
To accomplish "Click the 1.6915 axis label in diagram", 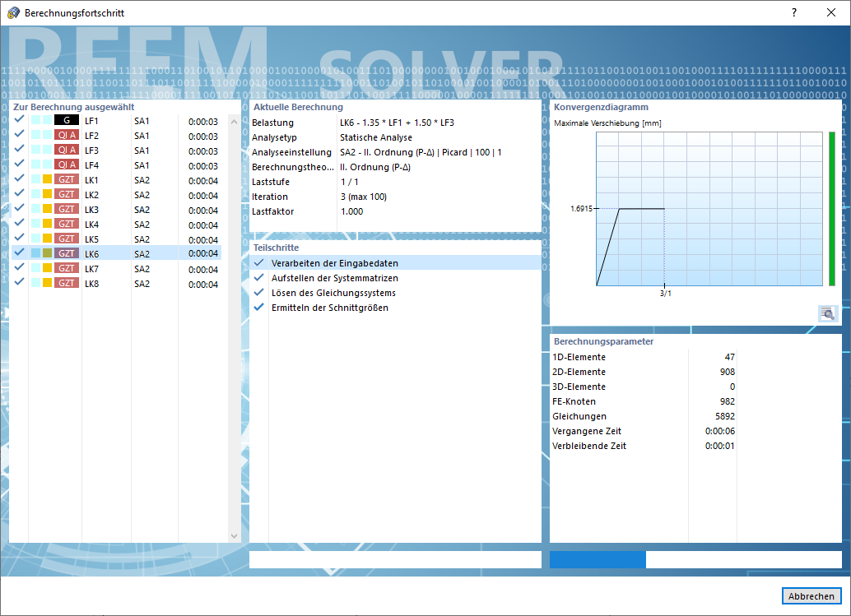I will tap(581, 208).
